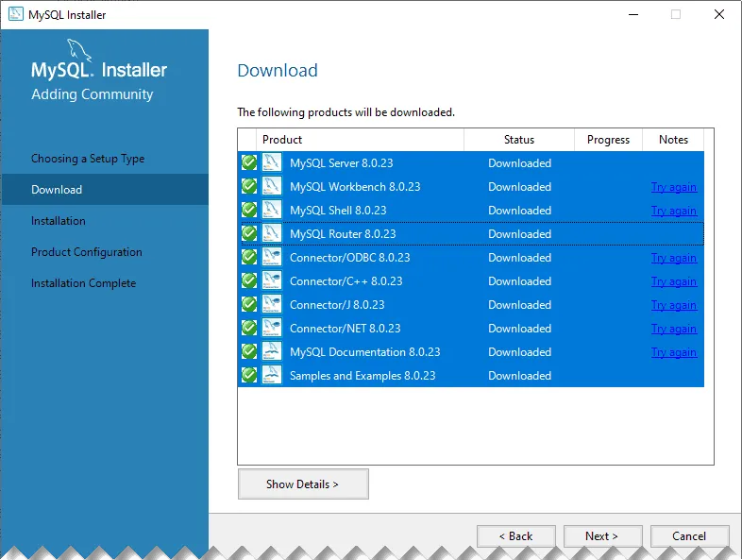Select the Connector/C++ 8.0.23 row text
The width and height of the screenshot is (742, 560).
point(346,281)
